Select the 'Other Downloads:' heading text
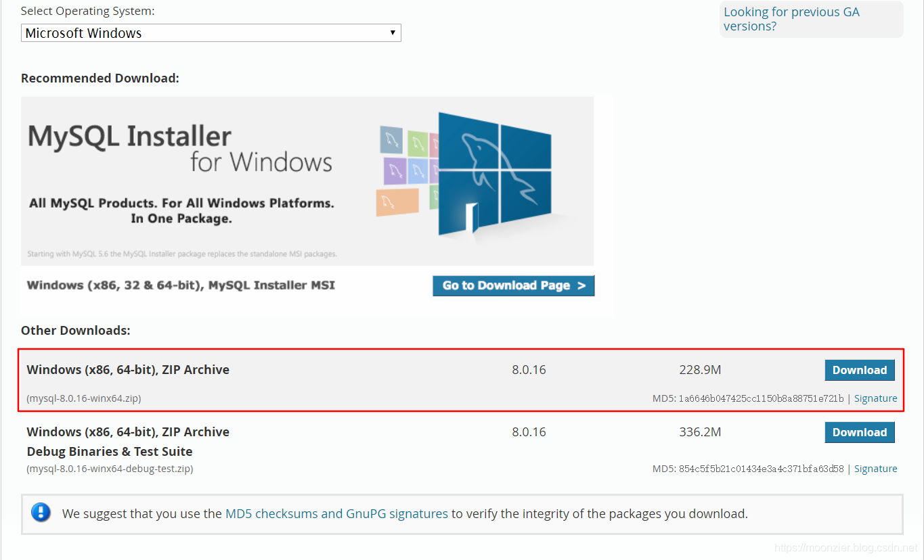The image size is (924, 560). click(76, 330)
